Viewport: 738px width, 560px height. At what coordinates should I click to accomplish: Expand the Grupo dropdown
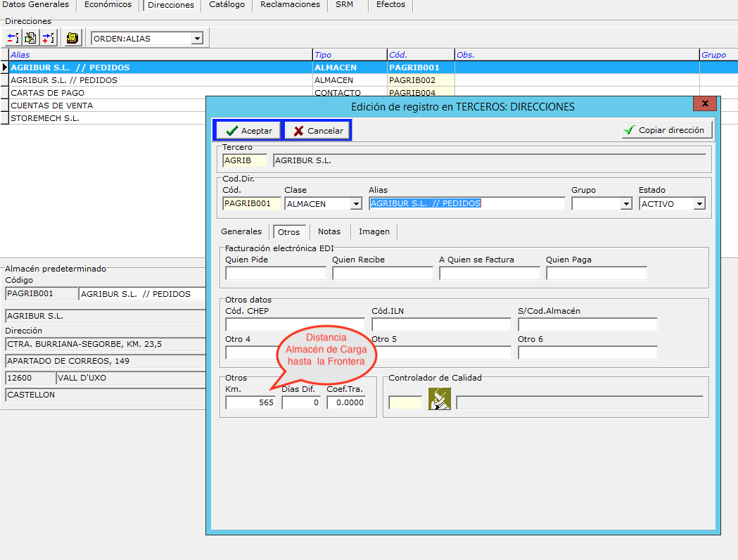pos(626,204)
